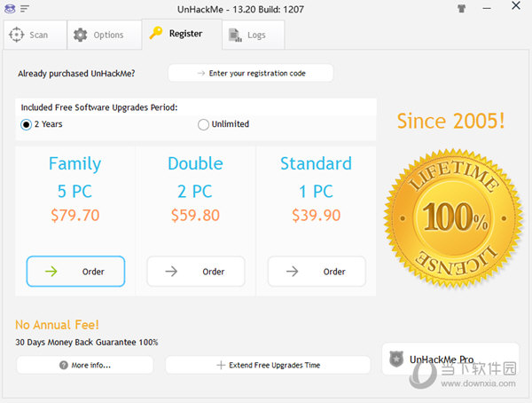Select the Unlimited upgrade period

coord(223,124)
